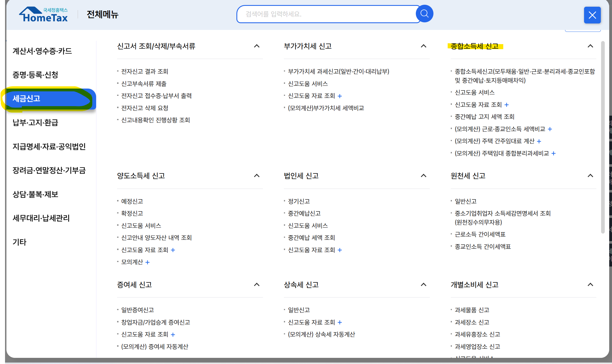Close the 전체메뉴 panel with X
Image resolution: width=612 pixels, height=364 pixels.
click(592, 15)
